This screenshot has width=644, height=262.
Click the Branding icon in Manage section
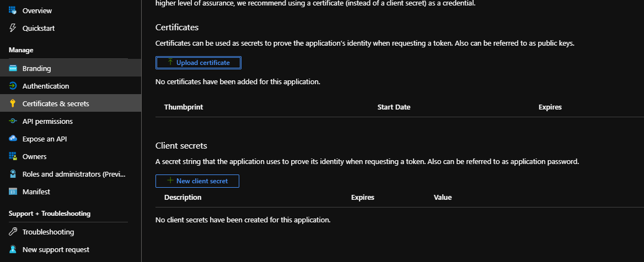(13, 68)
